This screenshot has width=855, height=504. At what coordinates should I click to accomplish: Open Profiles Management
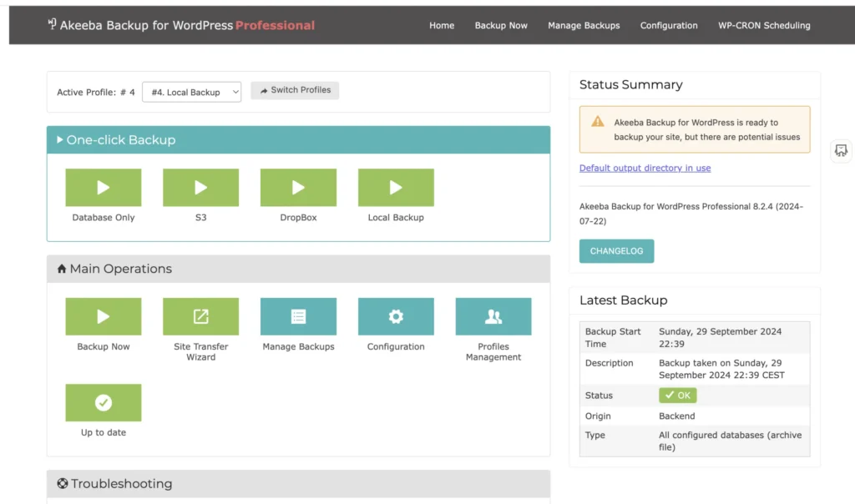493,317
